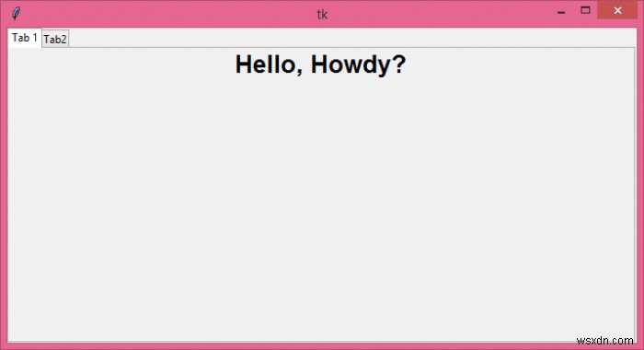Close the tk window
The image size is (644, 350).
point(617,11)
